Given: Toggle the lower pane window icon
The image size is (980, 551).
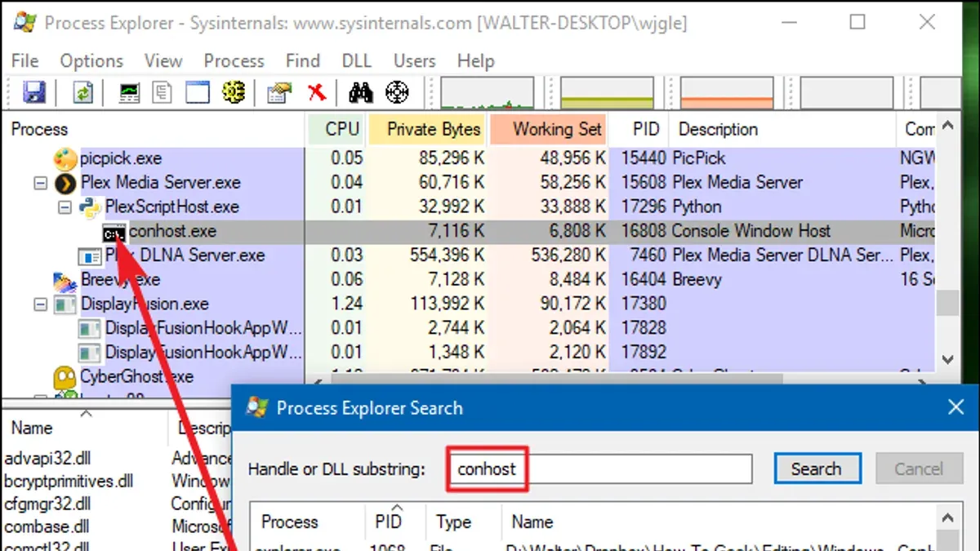Looking at the screenshot, I should click(x=198, y=92).
